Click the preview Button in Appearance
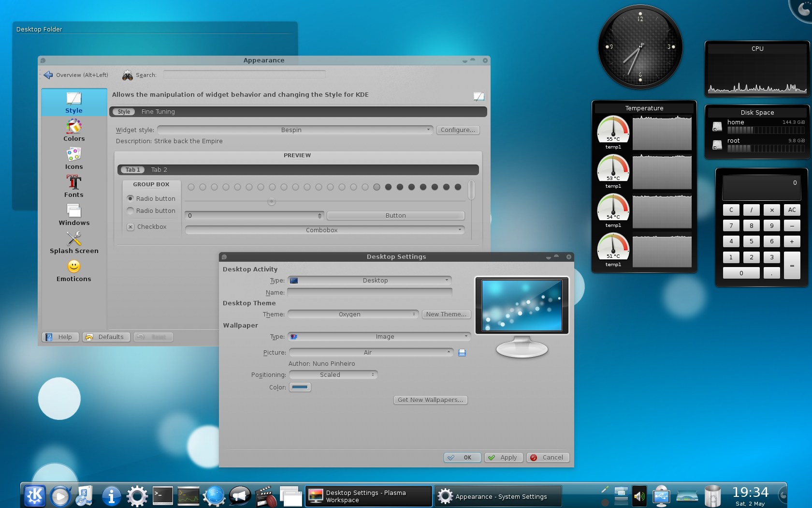Screen dimensions: 812x508 pos(396,216)
